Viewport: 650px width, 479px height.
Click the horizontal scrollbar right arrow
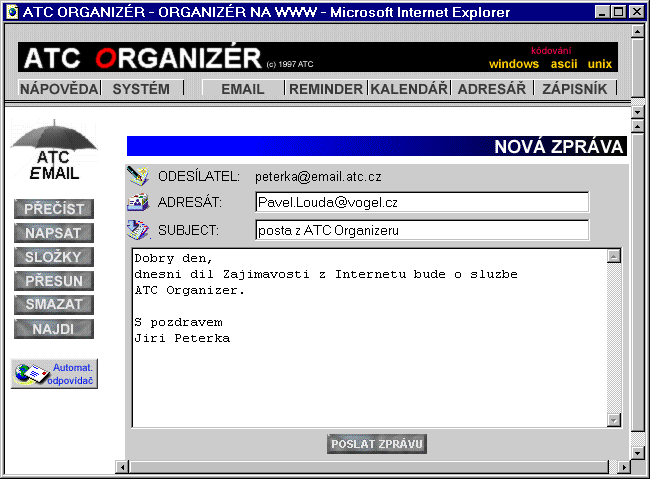pyautogui.click(x=623, y=467)
